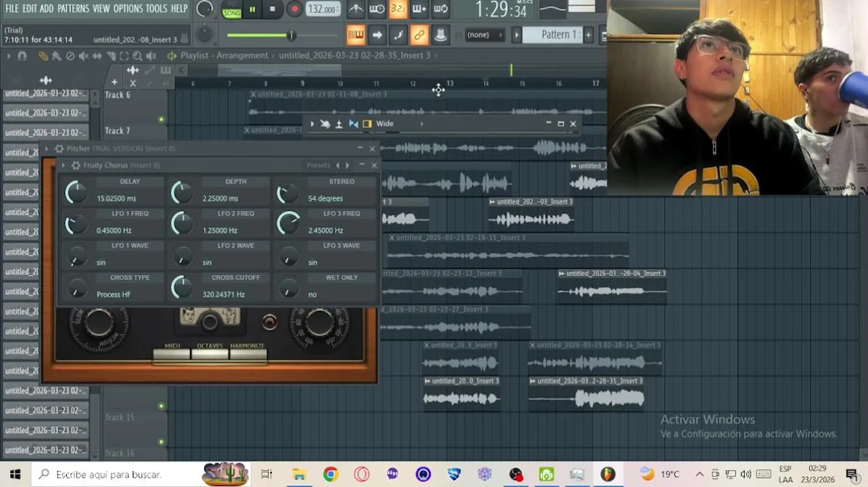
Task: Open the VIEW menu
Action: pos(101,9)
